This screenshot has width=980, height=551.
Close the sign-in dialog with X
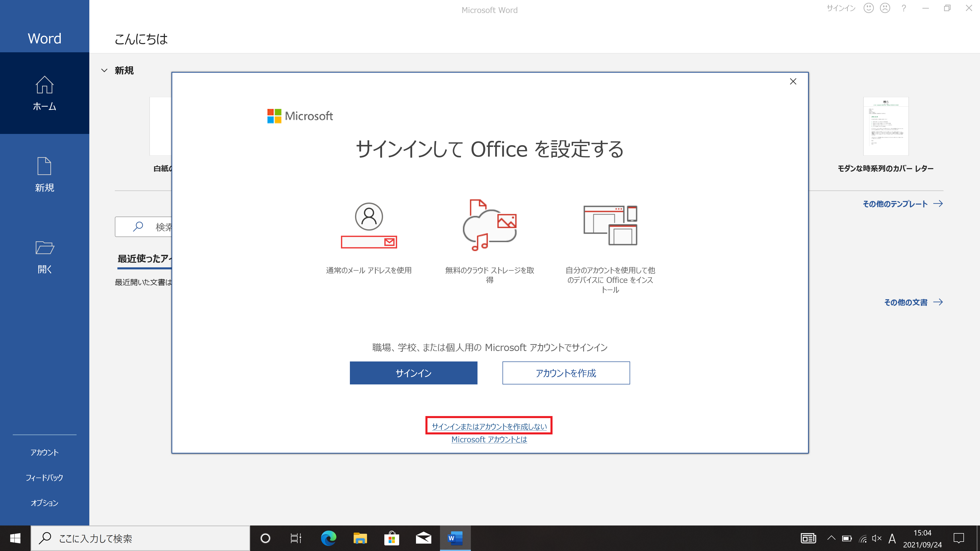click(x=793, y=81)
